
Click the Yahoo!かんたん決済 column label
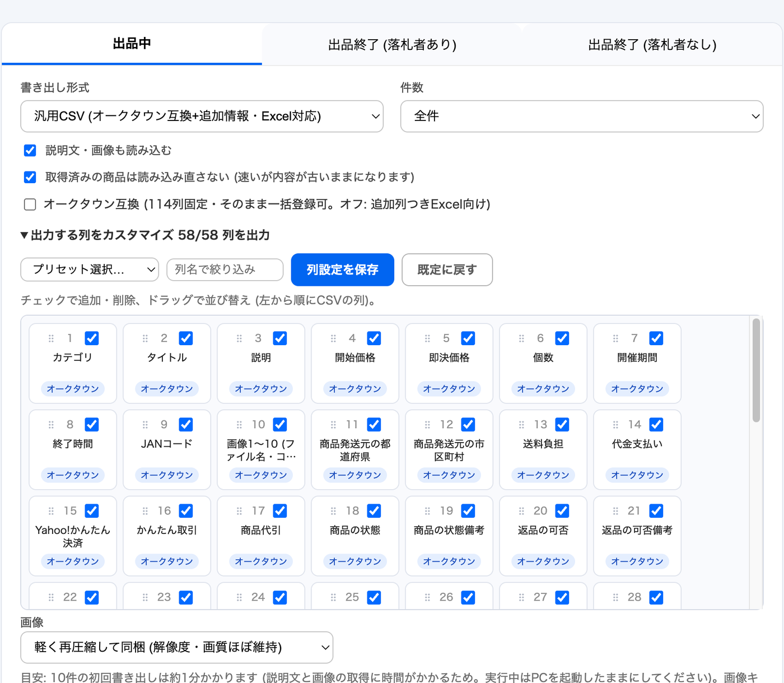(73, 536)
